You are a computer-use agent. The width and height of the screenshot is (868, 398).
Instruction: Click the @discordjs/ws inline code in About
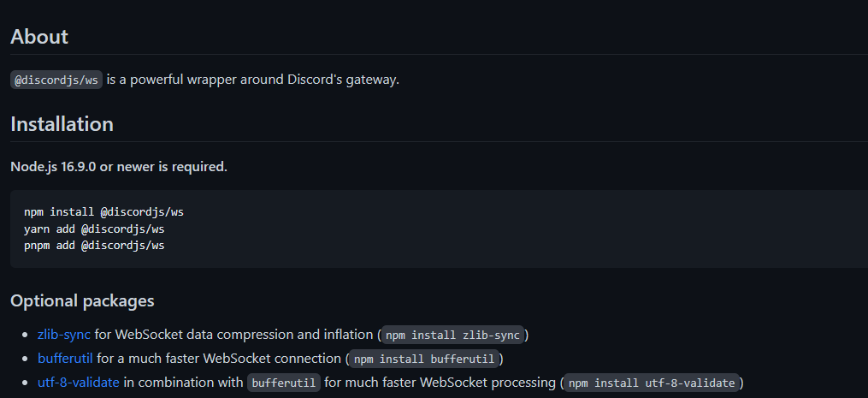(x=56, y=80)
